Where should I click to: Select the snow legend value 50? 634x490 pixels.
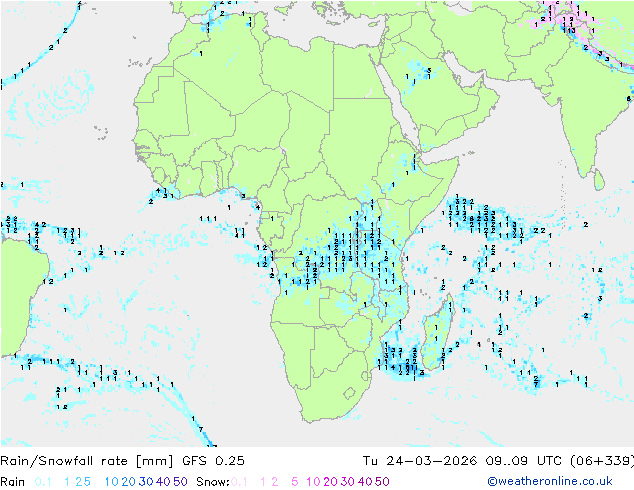click(x=382, y=482)
